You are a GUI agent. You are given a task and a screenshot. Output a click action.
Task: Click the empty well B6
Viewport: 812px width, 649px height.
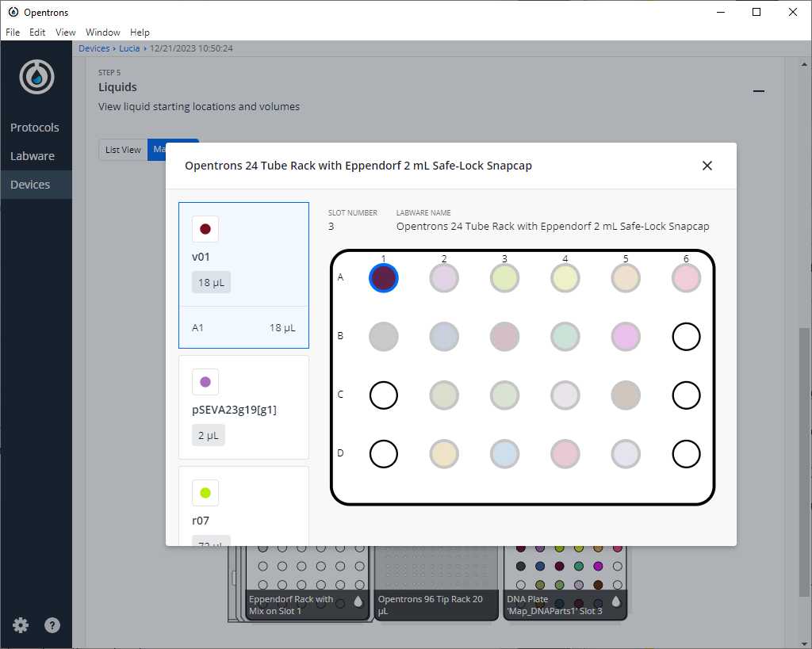coord(686,337)
